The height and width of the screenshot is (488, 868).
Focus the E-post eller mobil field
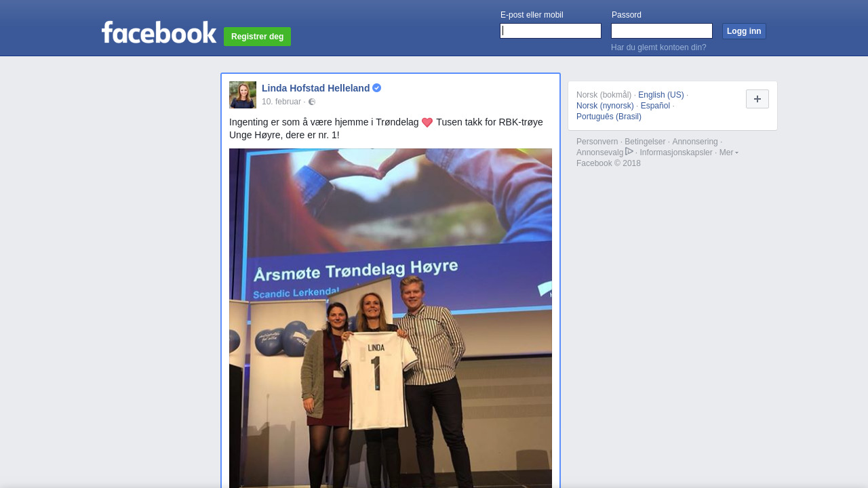pyautogui.click(x=551, y=31)
